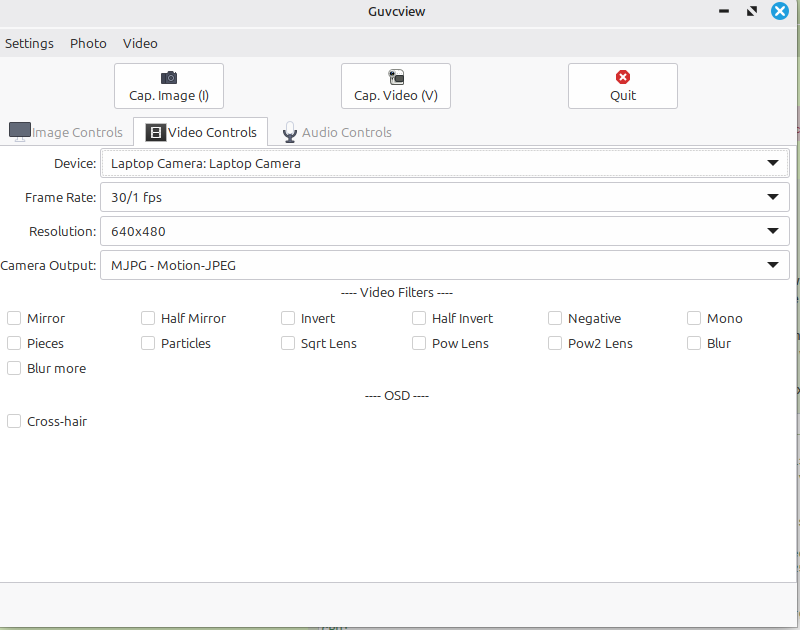Image resolution: width=800 pixels, height=630 pixels.
Task: Close the Guvcview window
Action: click(x=780, y=11)
